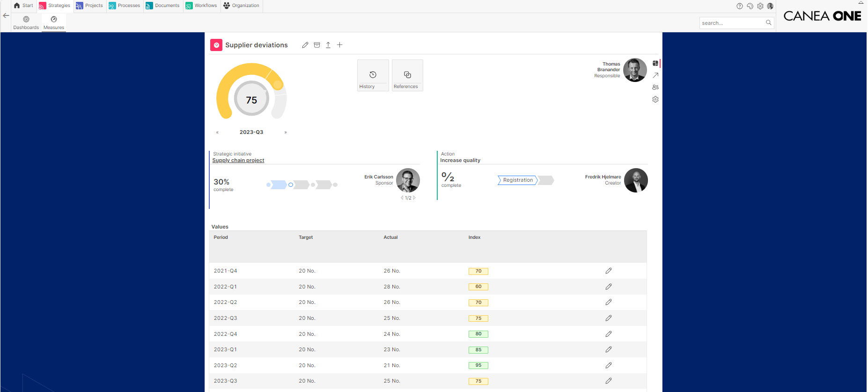Click the user profile avatar in top bar
Image resolution: width=868 pixels, height=392 pixels.
[x=770, y=6]
